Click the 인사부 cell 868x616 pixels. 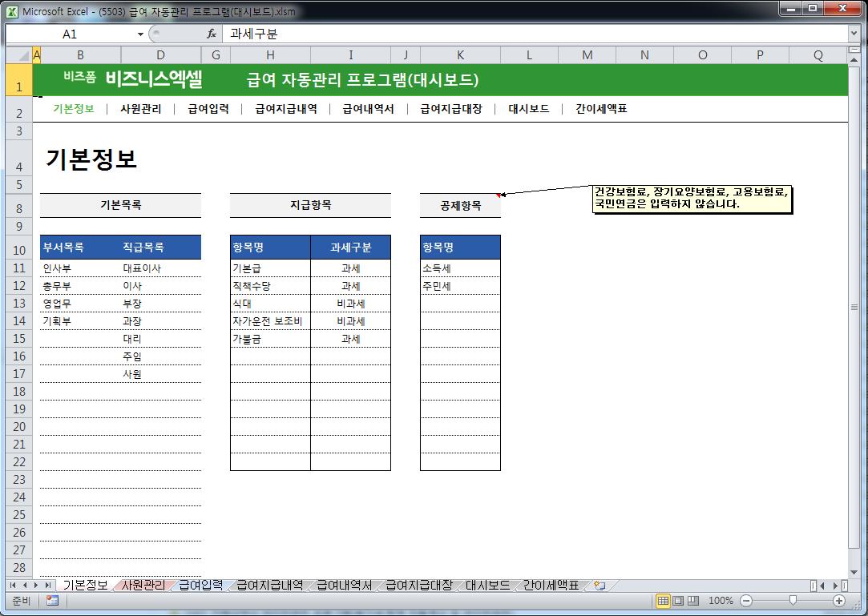[80, 268]
